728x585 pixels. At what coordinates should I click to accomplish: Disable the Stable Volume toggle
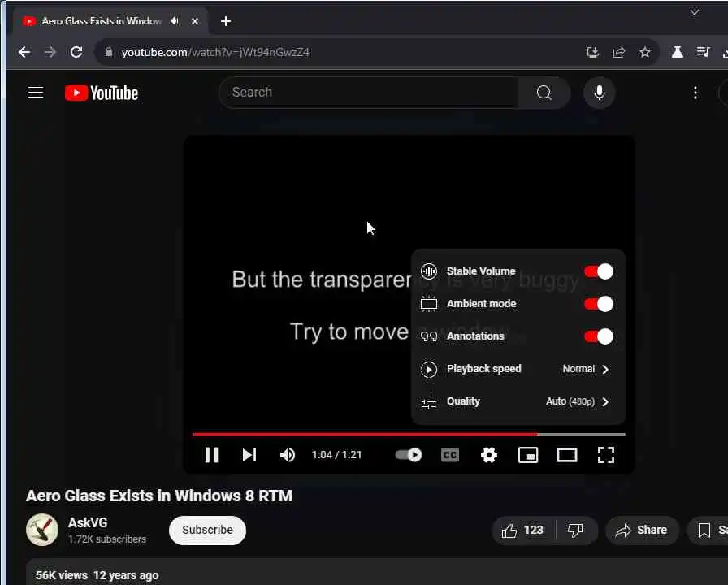pos(599,271)
